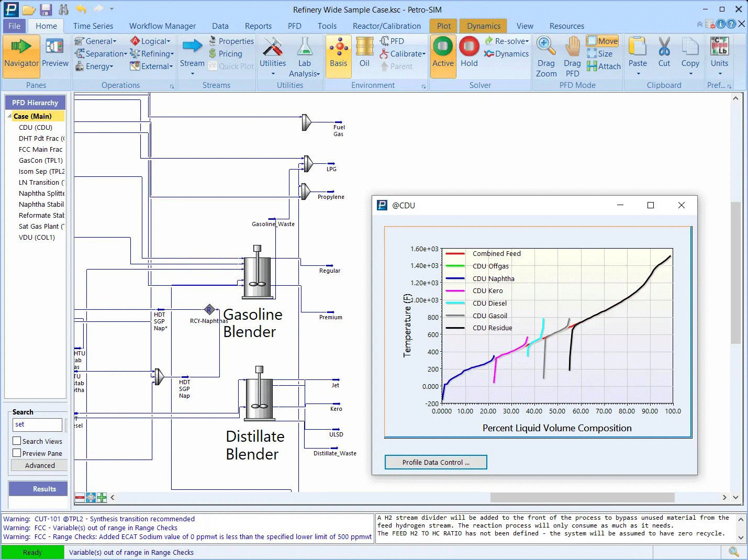Collapse the Case (Main) tree node
This screenshot has width=748, height=560.
[9, 116]
